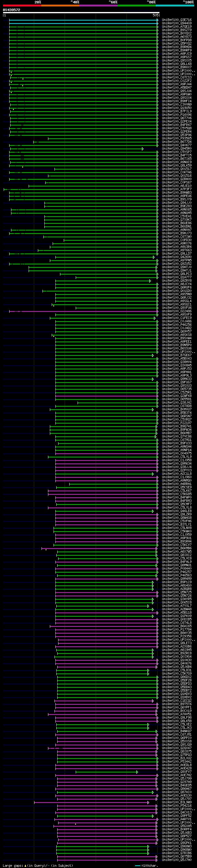Click the hit label UniRef100_C6TCS3
Screen dimensions: 197x868
tap(177, 78)
